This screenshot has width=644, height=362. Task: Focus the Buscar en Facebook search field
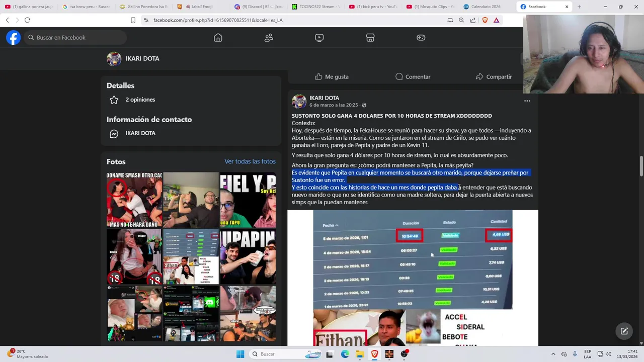tap(74, 38)
